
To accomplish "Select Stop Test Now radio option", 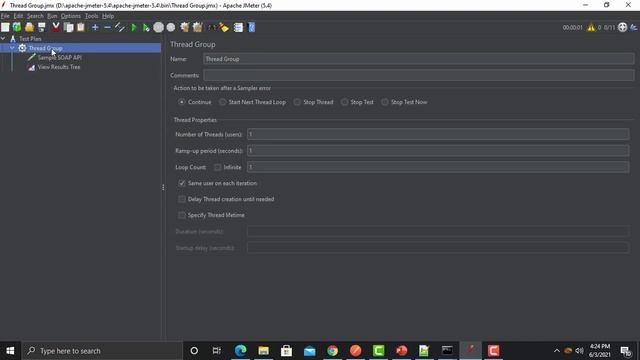I will tap(404, 102).
